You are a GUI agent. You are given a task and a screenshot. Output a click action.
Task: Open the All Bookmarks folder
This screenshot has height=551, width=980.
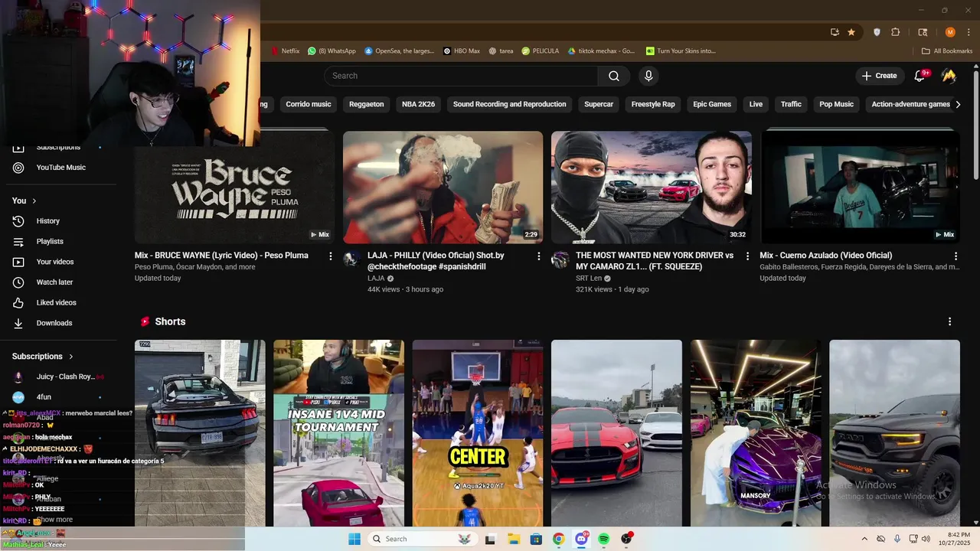(947, 51)
